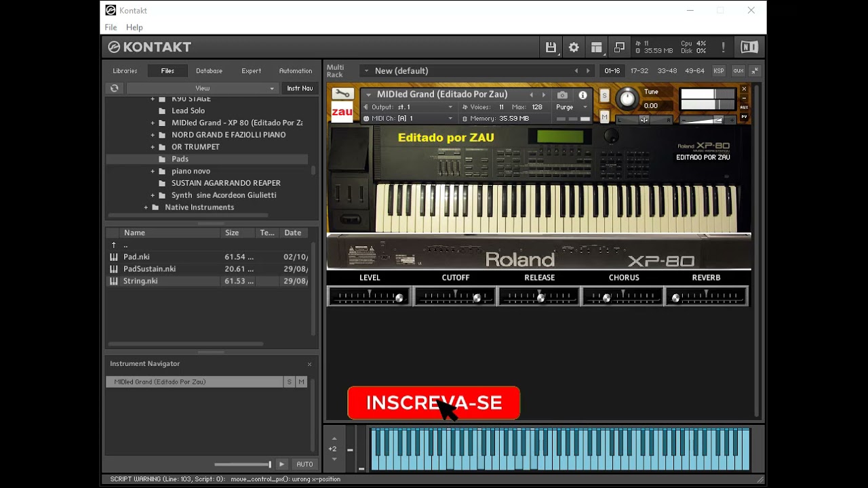Close the Instrument Navigator pane
This screenshot has width=868, height=488.
click(309, 364)
